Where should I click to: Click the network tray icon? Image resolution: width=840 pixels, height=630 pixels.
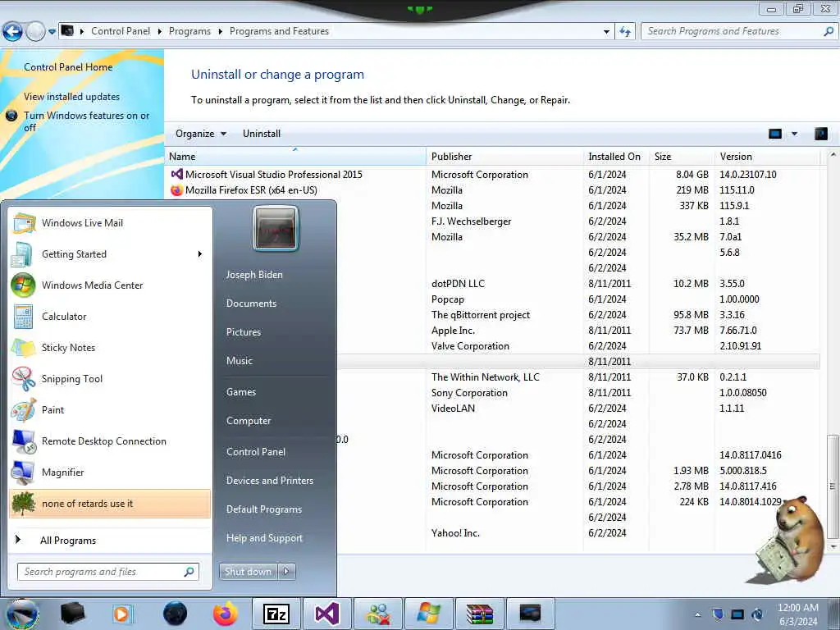[x=737, y=614]
